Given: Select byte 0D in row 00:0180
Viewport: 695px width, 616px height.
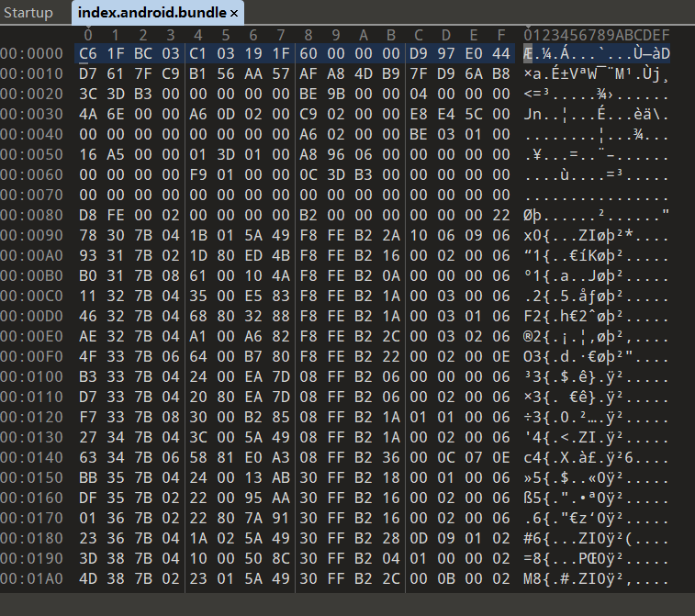Looking at the screenshot, I should [x=419, y=539].
